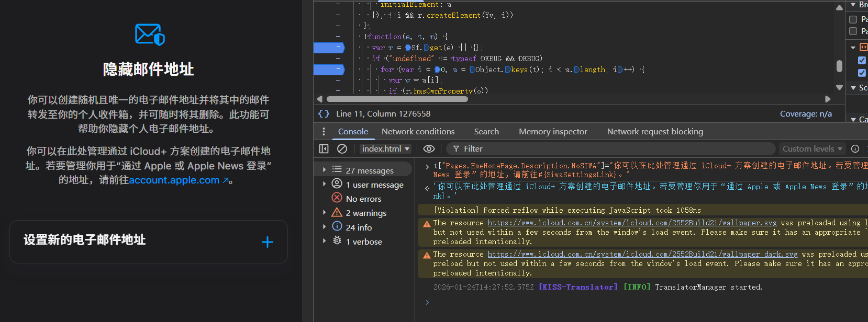Open the index.html context dropdown
The width and height of the screenshot is (868, 322).
tap(385, 149)
